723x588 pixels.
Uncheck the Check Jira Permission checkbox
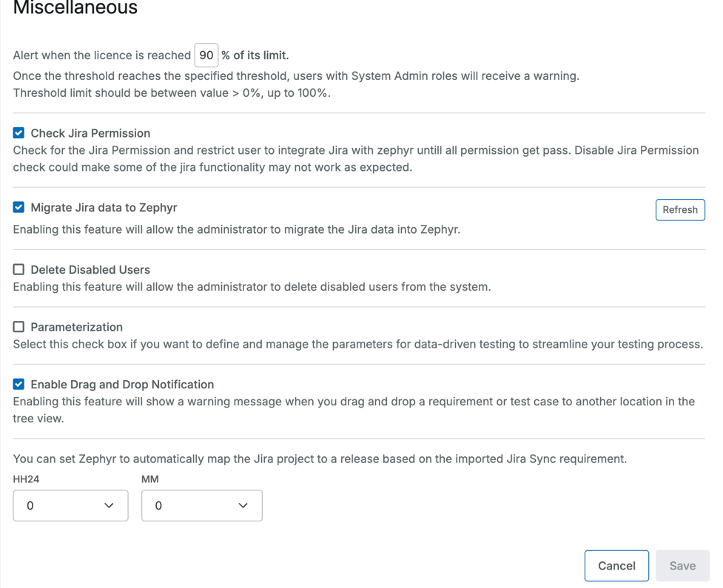pos(19,133)
